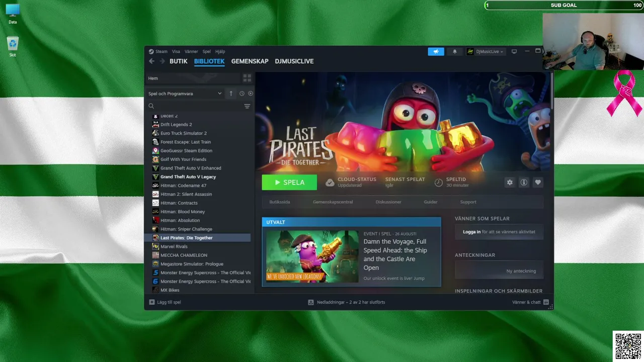Click the Hitman: Absolution game icon
This screenshot has height=362, width=644.
point(156,220)
